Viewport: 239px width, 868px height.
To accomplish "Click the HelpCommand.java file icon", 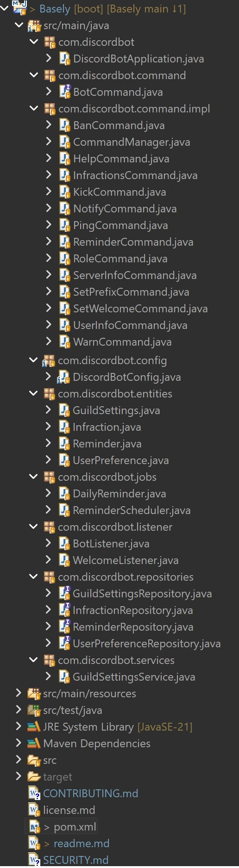I will coord(64,159).
